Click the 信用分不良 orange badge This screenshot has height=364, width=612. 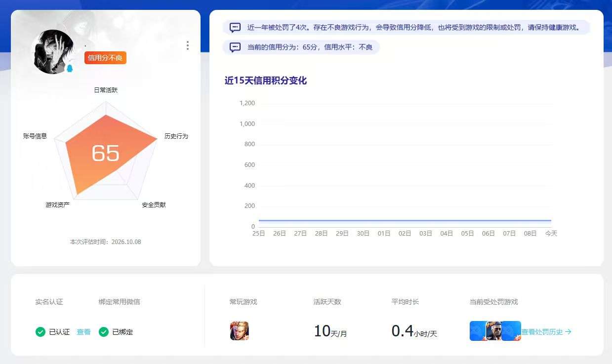pos(105,58)
